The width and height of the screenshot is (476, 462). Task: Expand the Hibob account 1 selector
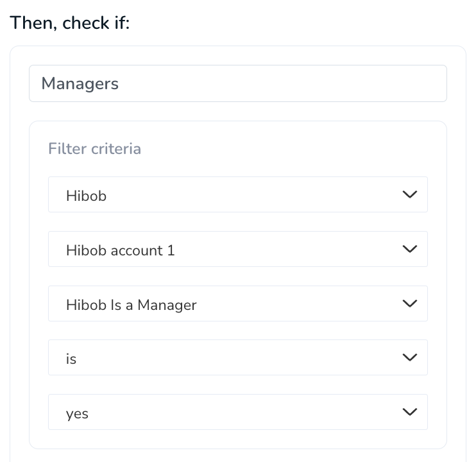(x=238, y=249)
